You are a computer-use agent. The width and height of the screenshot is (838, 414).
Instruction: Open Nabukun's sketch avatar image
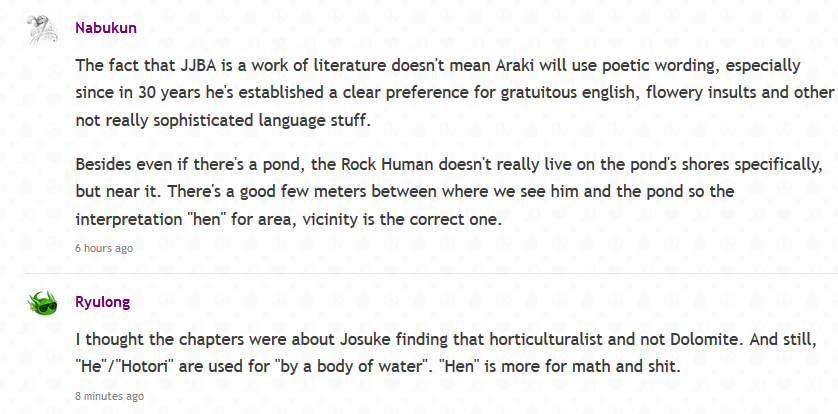[42, 30]
